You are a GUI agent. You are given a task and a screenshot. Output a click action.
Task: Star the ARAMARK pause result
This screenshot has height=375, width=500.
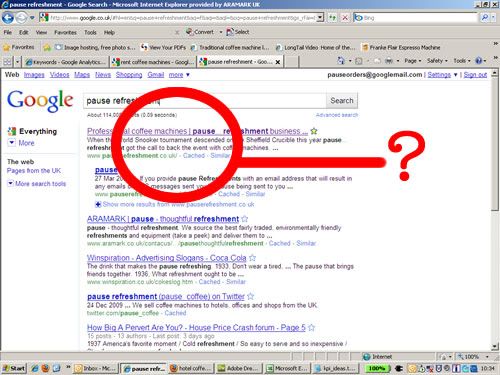tap(245, 219)
